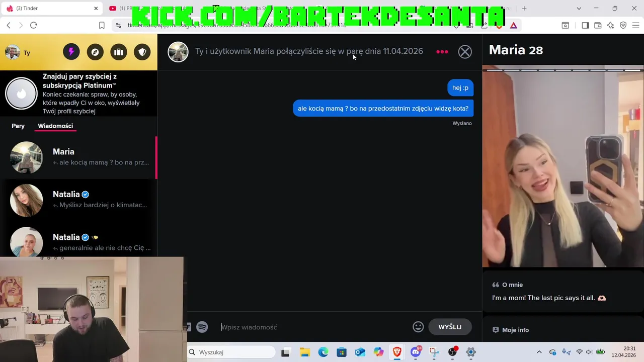The height and width of the screenshot is (362, 644).
Task: Switch to the Pary tab
Action: pos(18,126)
